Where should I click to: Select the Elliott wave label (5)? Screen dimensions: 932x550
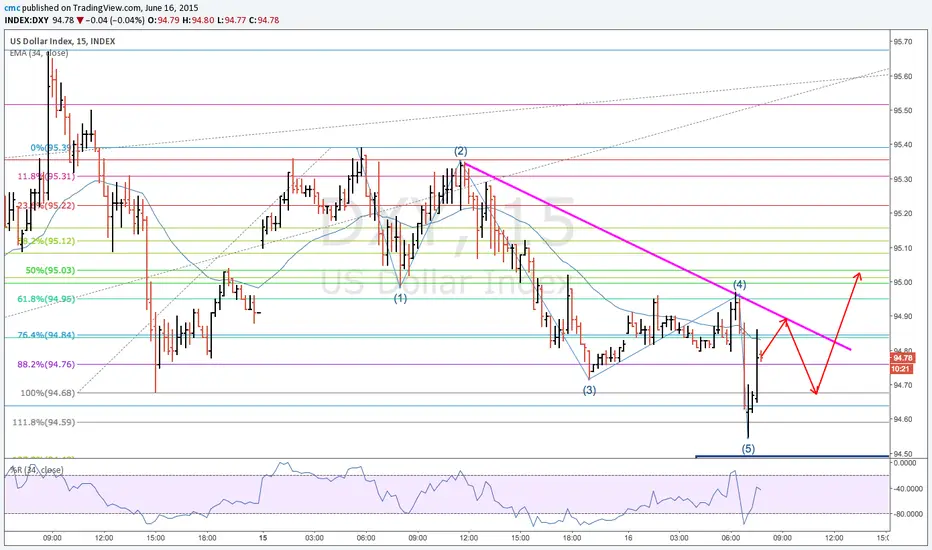pos(748,448)
